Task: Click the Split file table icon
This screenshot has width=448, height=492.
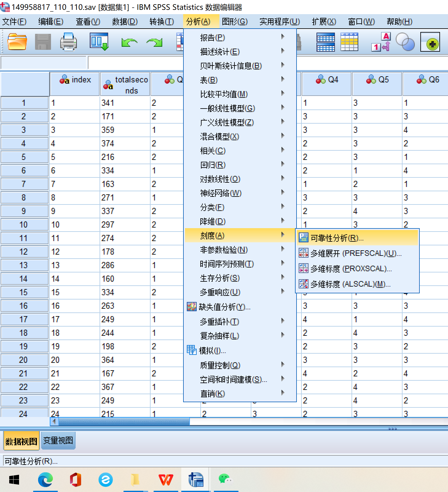Action: (x=326, y=42)
